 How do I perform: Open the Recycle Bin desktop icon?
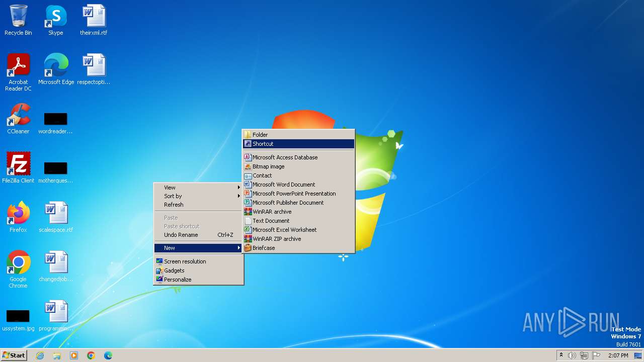coord(18,20)
